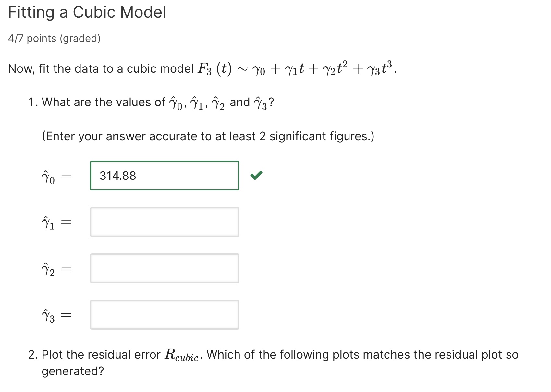Screen dimensions: 551x392
Task: Click the filled γ0 field showing 314.88
Action: coord(165,175)
